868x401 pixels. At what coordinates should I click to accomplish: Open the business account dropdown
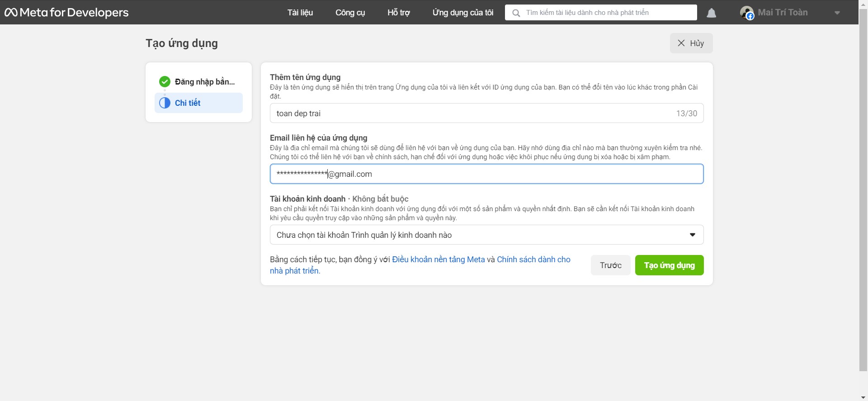pyautogui.click(x=486, y=235)
